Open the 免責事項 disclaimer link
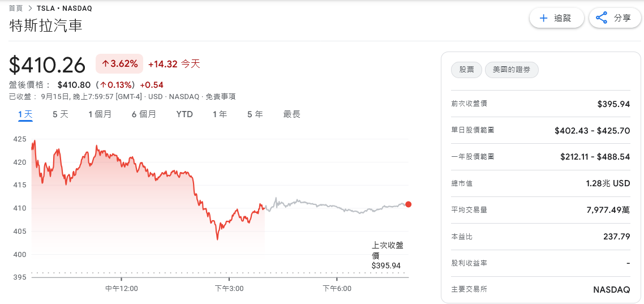This screenshot has height=304, width=644. [221, 97]
